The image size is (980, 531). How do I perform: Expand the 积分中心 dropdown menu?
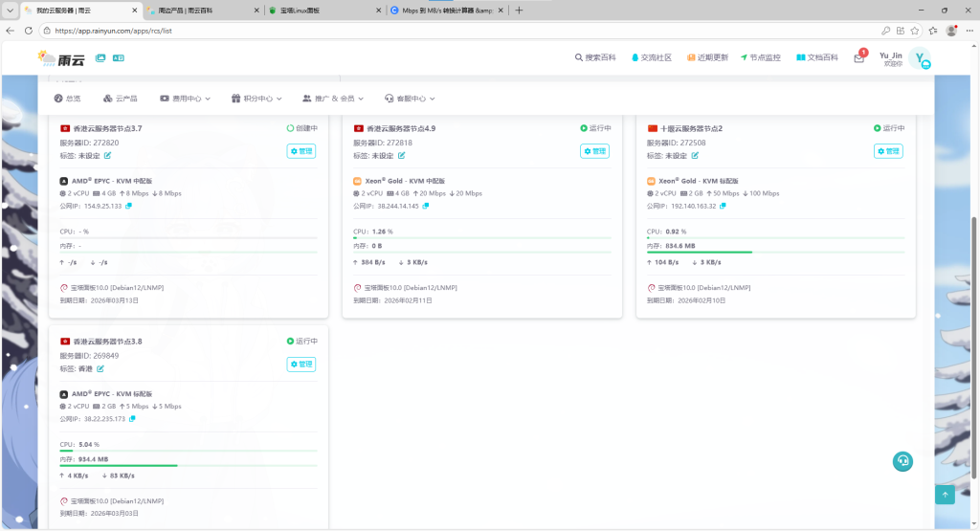point(258,98)
